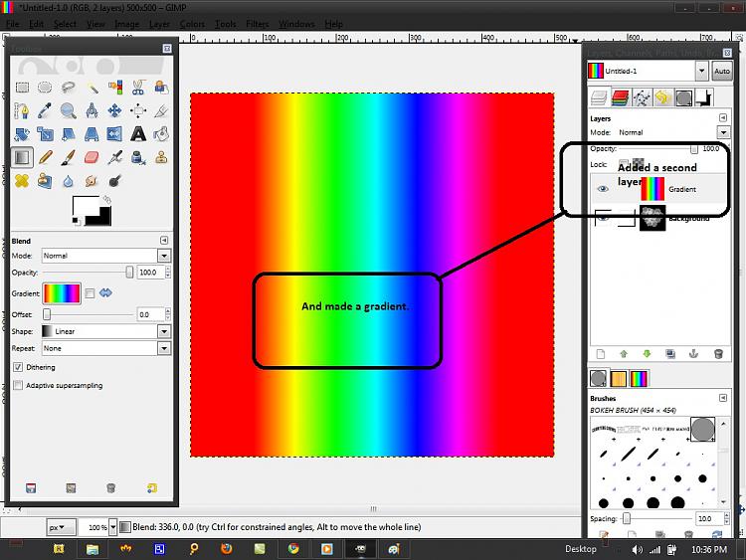Image resolution: width=746 pixels, height=560 pixels.
Task: Duplicate the selected layer button
Action: pyautogui.click(x=670, y=354)
